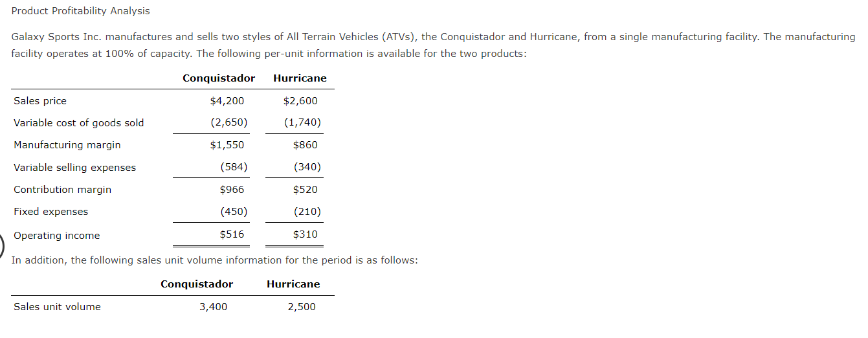
Task: Click the Manufacturing margin row label
Action: 67,145
